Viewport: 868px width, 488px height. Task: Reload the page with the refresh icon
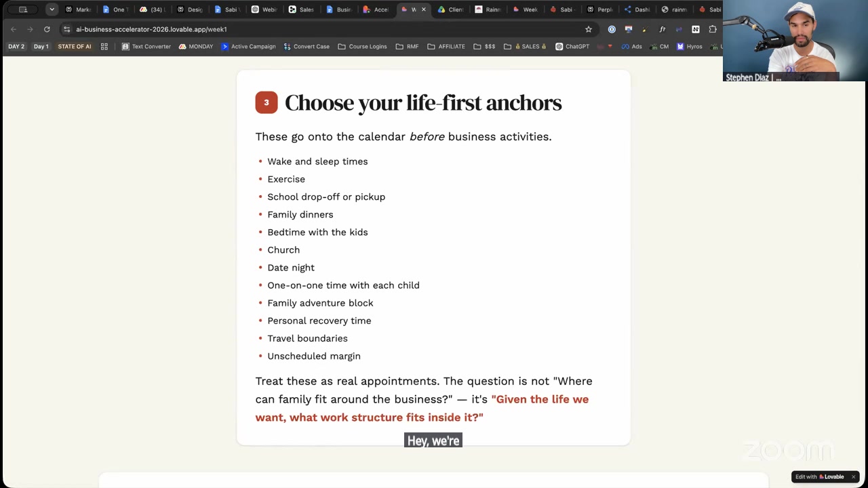coord(47,29)
